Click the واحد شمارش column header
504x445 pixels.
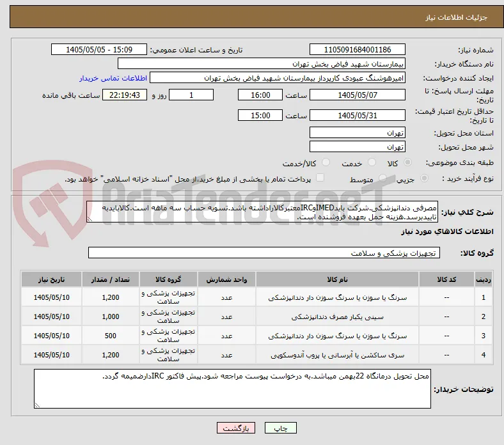click(x=226, y=279)
